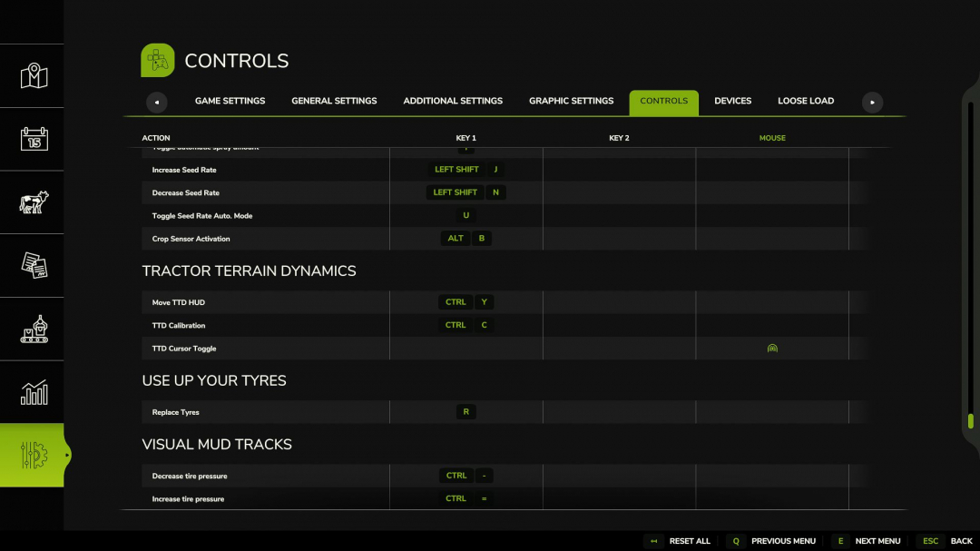The width and height of the screenshot is (980, 551).
Task: Click the 'TTD Cursor Toggle' label
Action: point(183,349)
